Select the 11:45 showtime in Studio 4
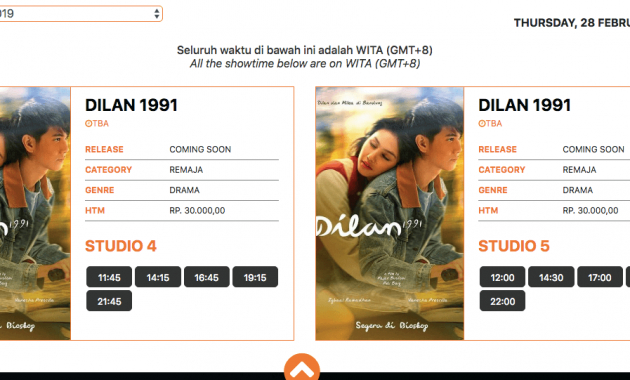Image resolution: width=630 pixels, height=380 pixels. click(x=109, y=277)
